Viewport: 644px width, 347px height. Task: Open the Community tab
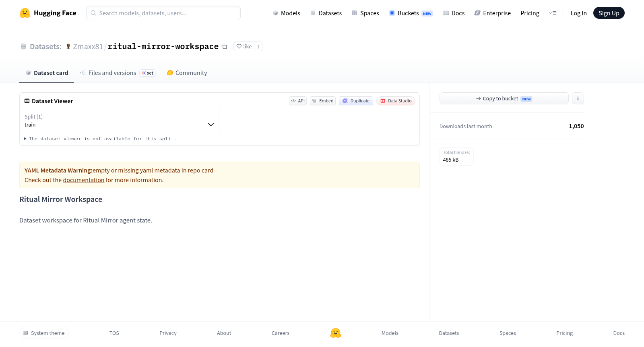(187, 73)
